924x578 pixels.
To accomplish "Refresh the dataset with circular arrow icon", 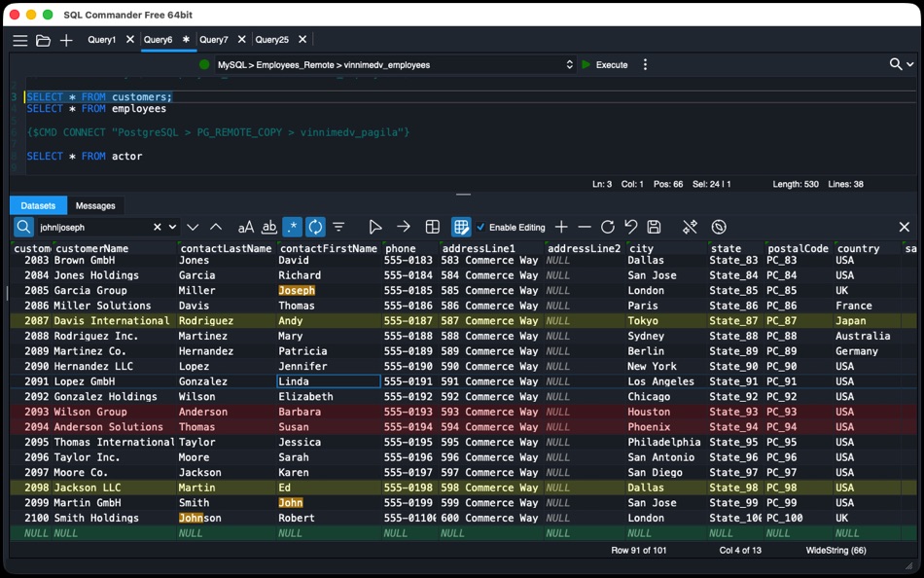I will (x=608, y=227).
